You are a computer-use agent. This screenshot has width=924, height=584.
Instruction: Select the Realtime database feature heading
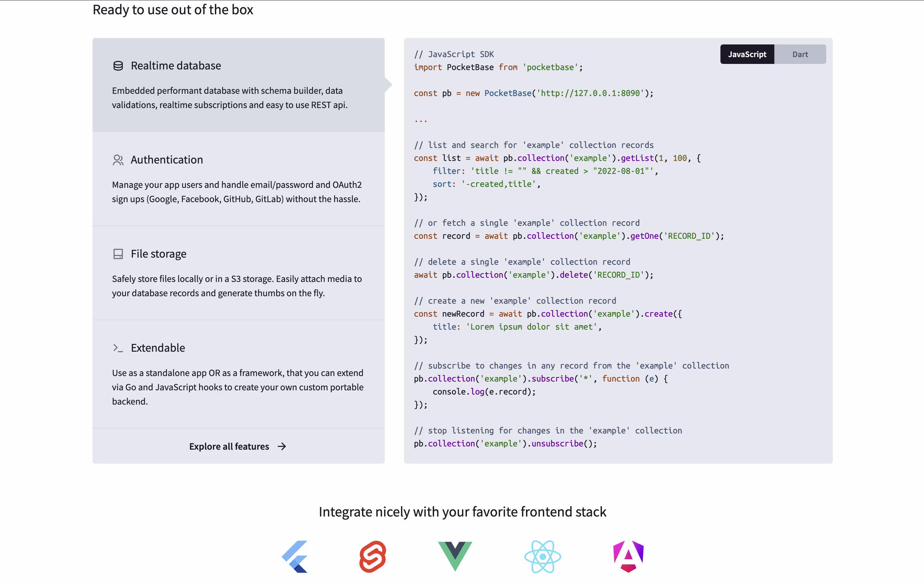click(176, 66)
